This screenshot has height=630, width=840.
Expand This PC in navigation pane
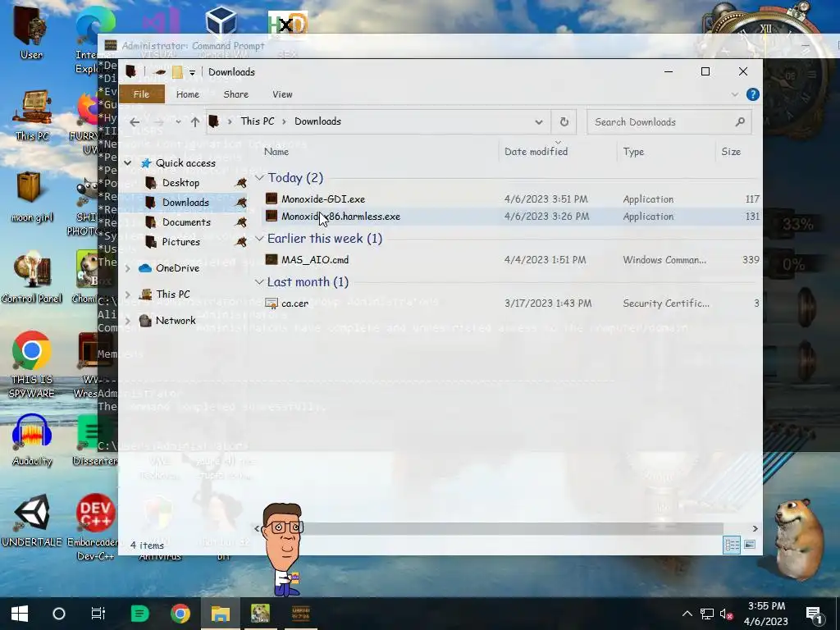click(x=127, y=294)
